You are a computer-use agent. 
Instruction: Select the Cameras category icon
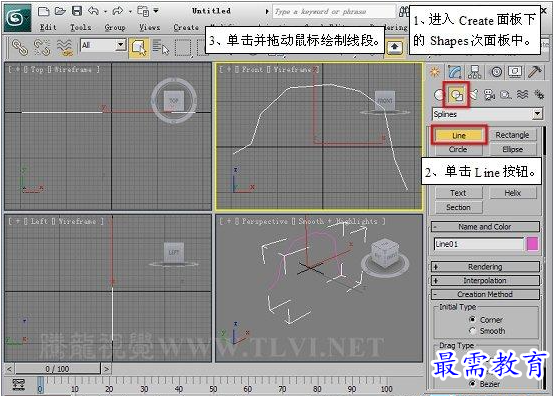(x=490, y=94)
